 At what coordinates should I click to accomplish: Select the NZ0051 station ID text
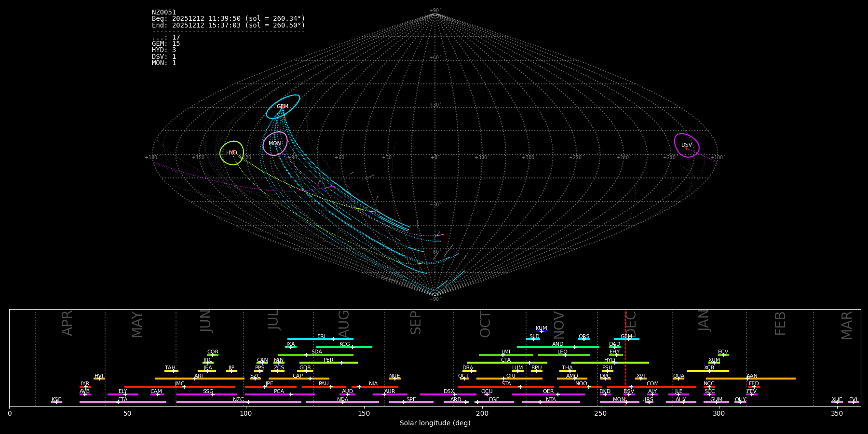click(164, 12)
